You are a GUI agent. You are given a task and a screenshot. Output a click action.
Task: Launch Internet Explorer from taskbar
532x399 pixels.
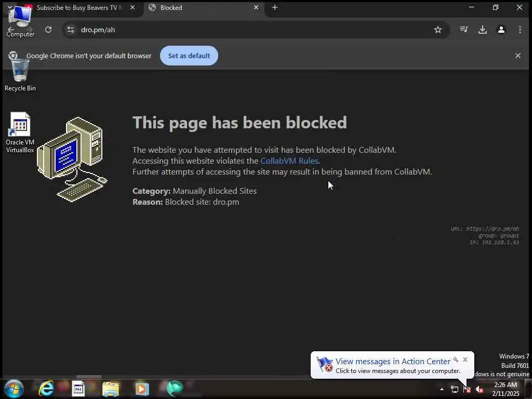[x=46, y=389]
